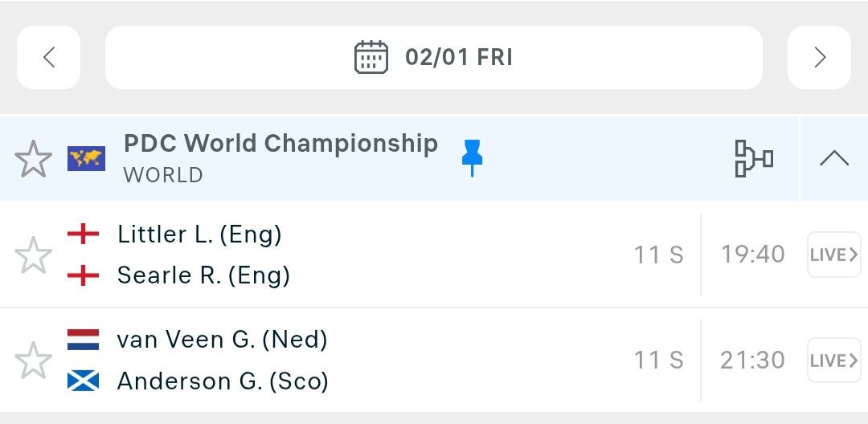Open the tournament bracket draw icon
Viewport: 868px width, 424px height.
tap(754, 158)
